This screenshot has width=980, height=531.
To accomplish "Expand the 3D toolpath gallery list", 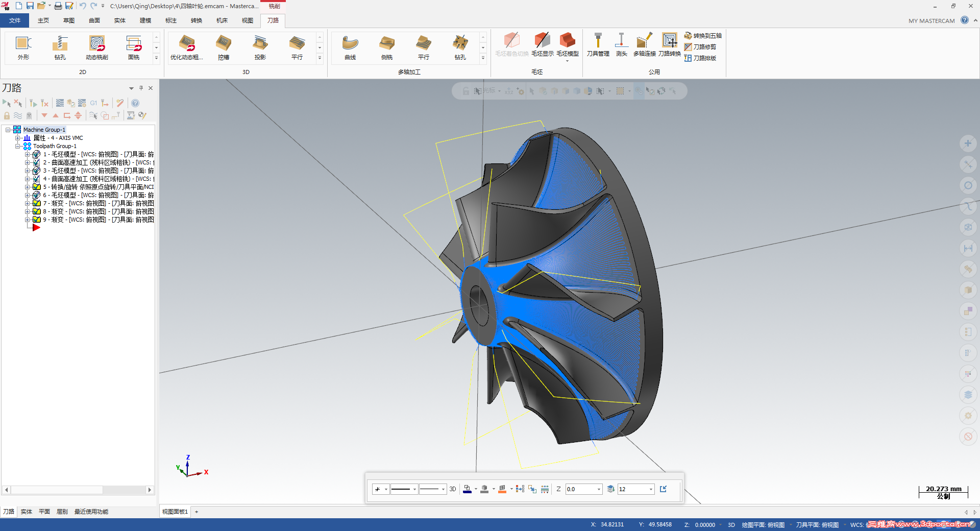I will (320, 58).
